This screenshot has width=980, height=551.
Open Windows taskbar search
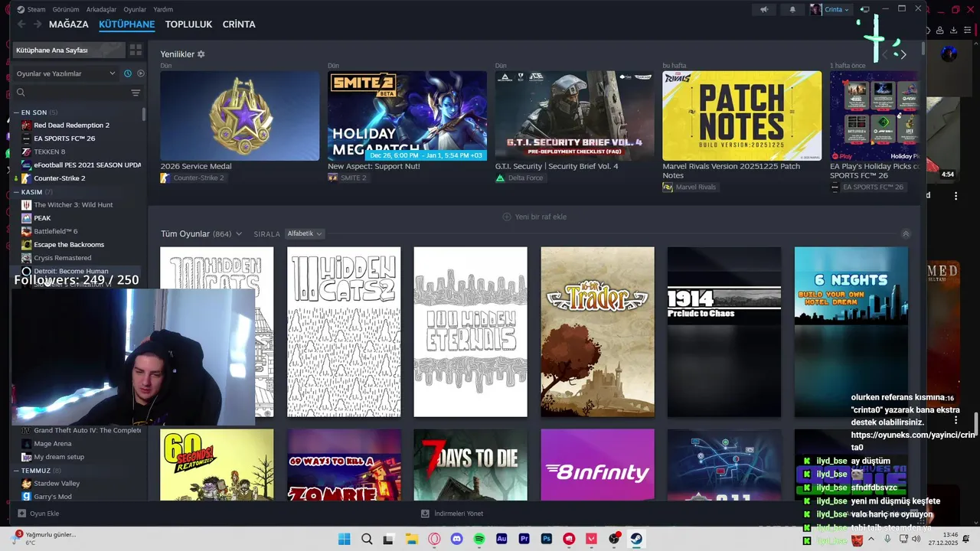(367, 539)
